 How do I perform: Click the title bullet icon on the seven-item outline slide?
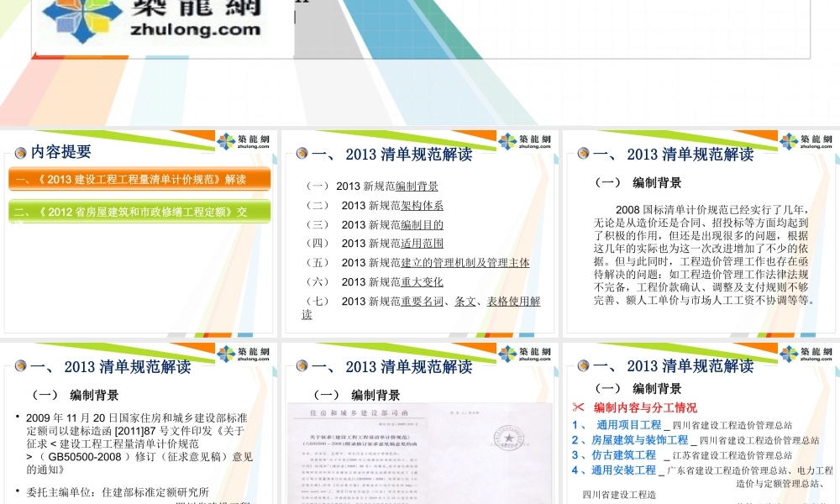[302, 154]
